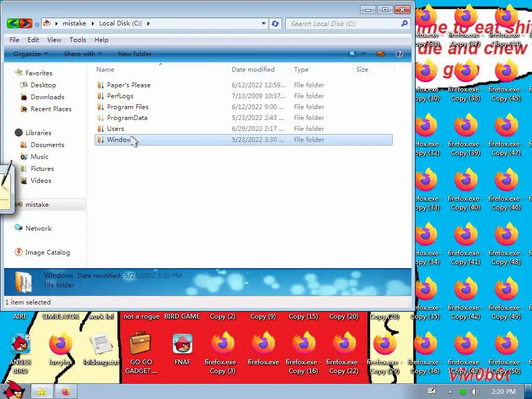Select the furryfox desktop icon

[x=61, y=349]
